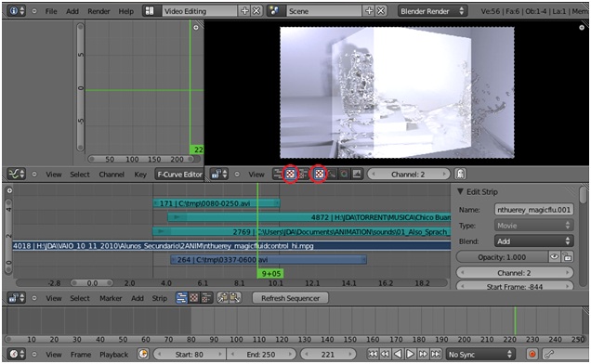Delete the current Scene with X icon

click(x=381, y=11)
